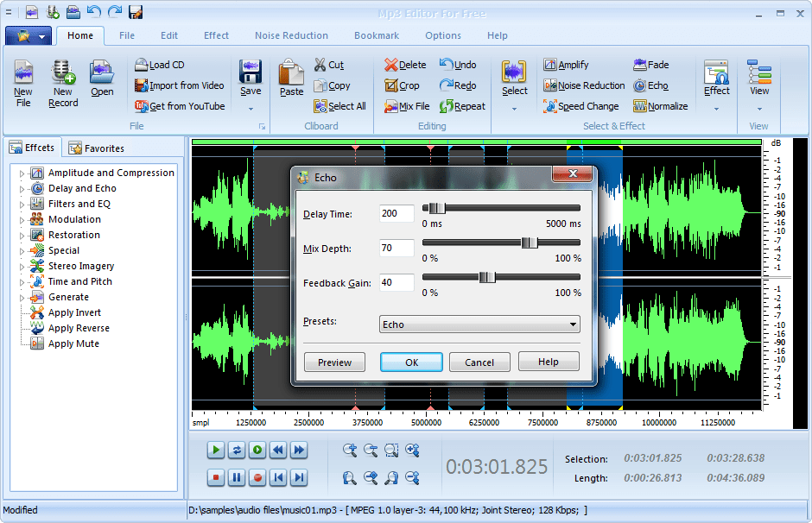Screen dimensions: 812x523
Task: Open the Presets dropdown showing Echo
Action: (x=479, y=325)
